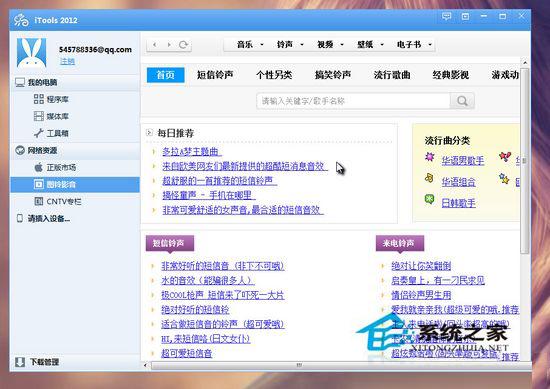550x389 pixels.
Task: Click the mini-mode icon in title bar
Action: [465, 16]
